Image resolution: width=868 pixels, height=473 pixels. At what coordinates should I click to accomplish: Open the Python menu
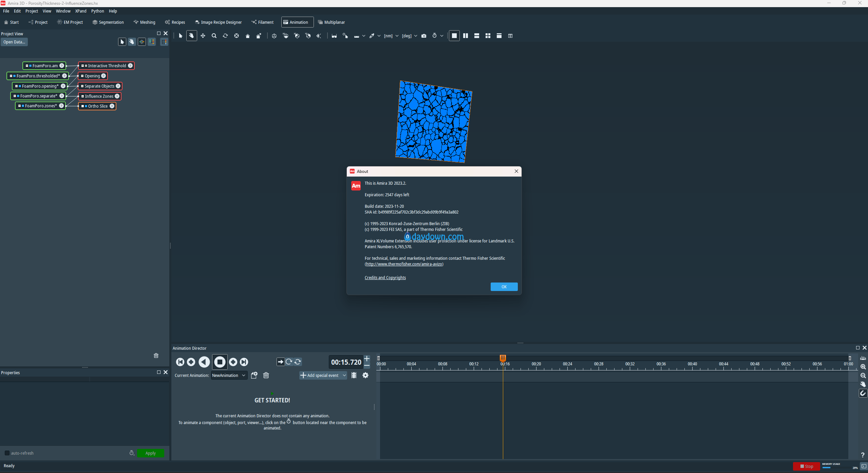(x=98, y=11)
